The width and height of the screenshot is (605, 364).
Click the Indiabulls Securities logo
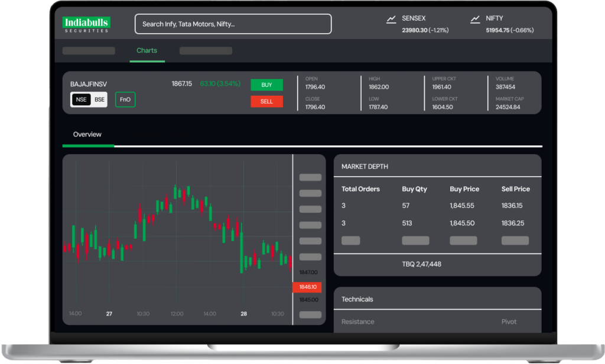[86, 24]
